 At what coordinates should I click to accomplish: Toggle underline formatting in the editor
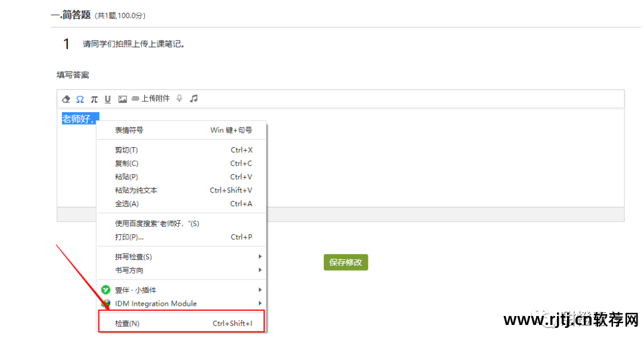(108, 99)
